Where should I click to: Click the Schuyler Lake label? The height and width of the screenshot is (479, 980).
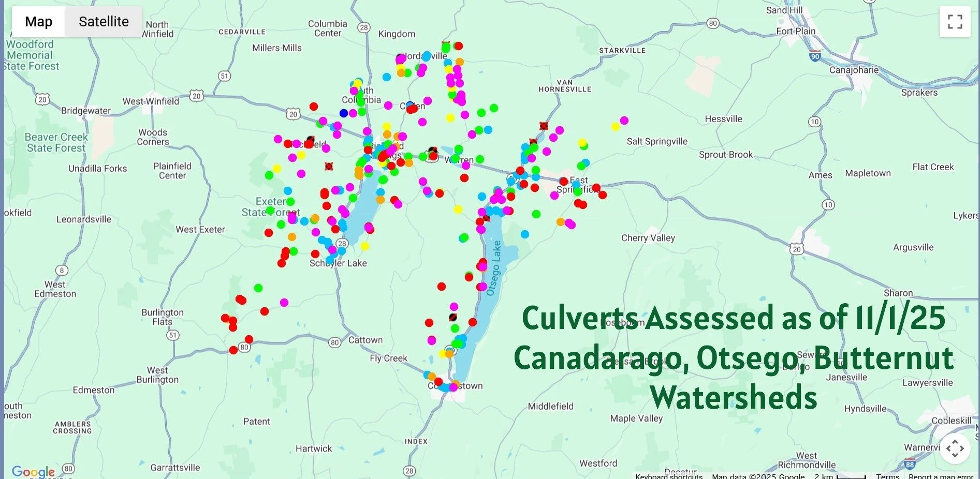tap(338, 263)
